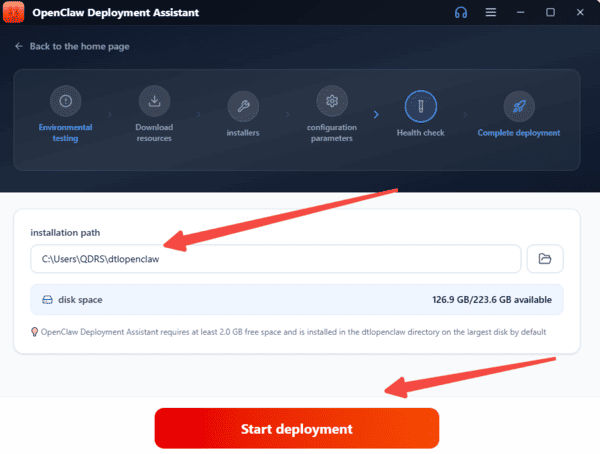Click the Environmental testing label
The width and height of the screenshot is (600, 454).
(65, 132)
